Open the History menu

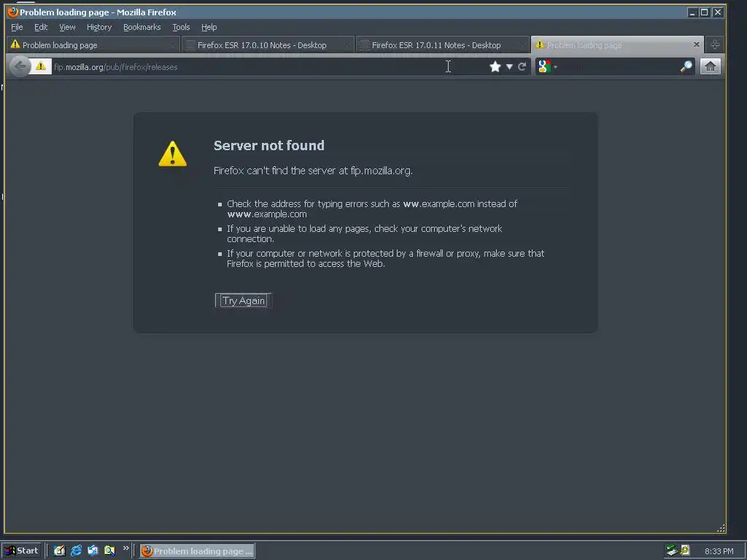point(99,27)
